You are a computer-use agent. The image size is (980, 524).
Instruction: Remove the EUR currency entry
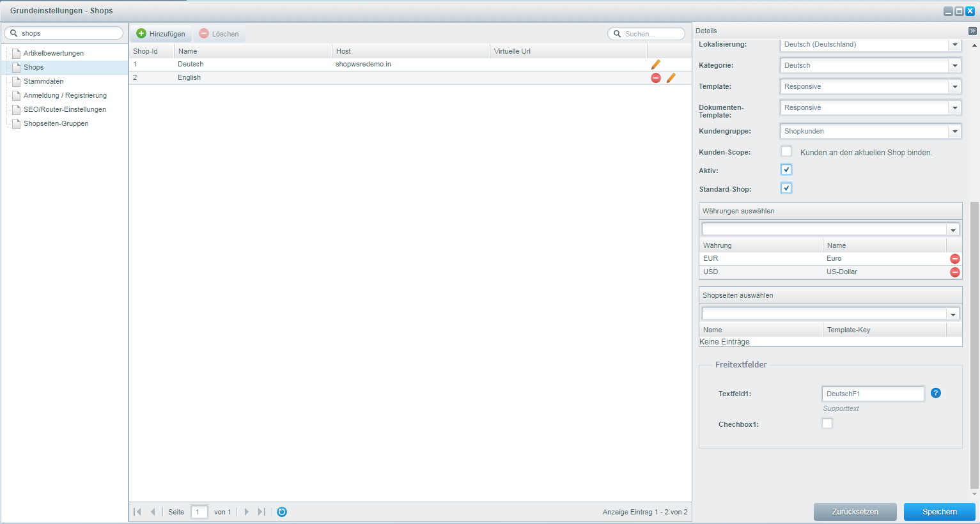pos(954,259)
